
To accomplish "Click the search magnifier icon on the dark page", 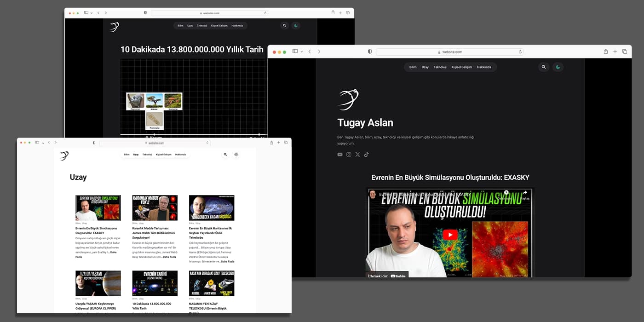I will click(x=544, y=67).
